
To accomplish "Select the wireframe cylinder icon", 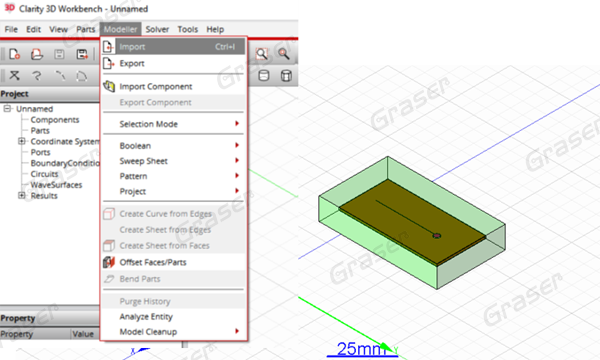I will pos(286,75).
